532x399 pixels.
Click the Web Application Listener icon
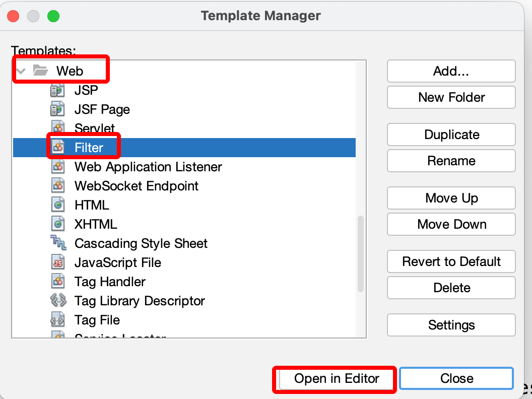[x=57, y=167]
